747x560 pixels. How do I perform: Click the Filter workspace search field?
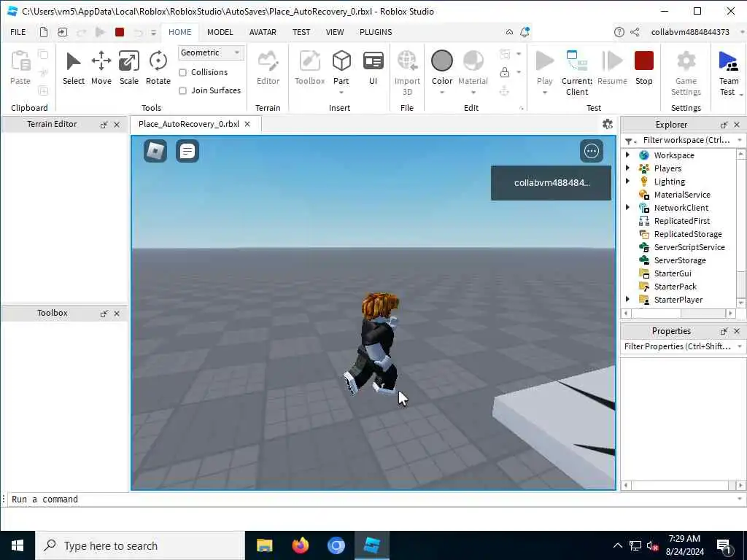[686, 140]
